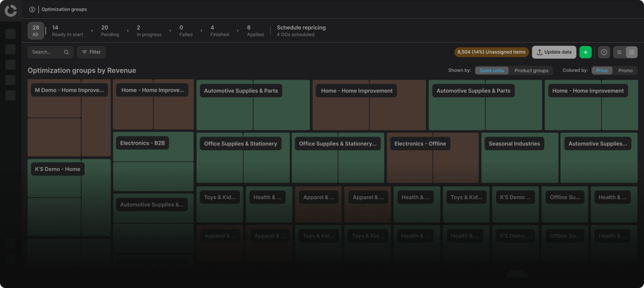This screenshot has width=644, height=288.
Task: Click the magnifier icon in search box
Action: (66, 52)
